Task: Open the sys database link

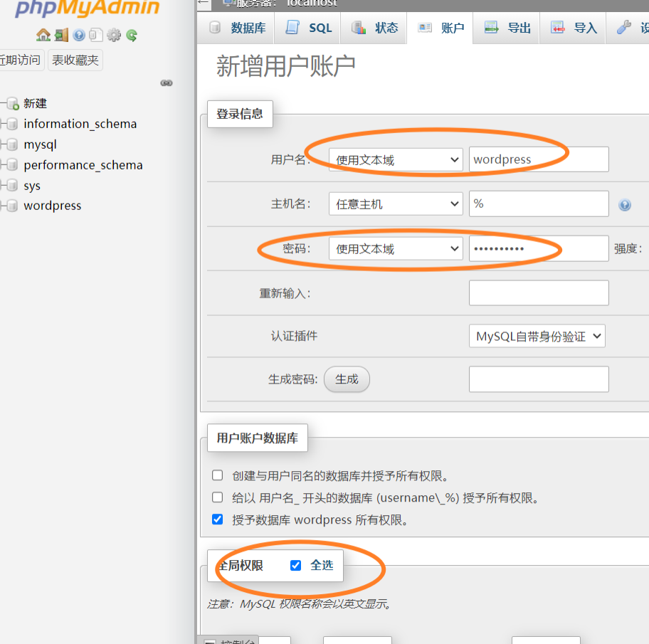Action: 32,186
